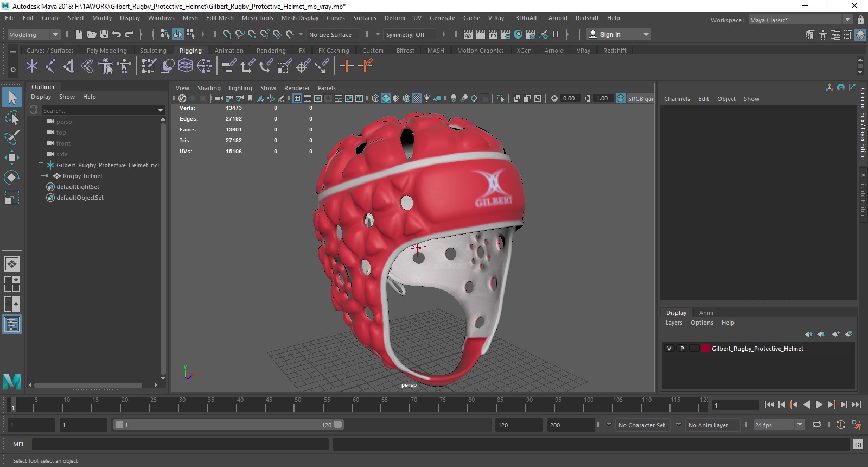Toggle V visibility of Gilbert_Rugby_Protective_Helmet layer
Screen dimensions: 868x467
669,349
